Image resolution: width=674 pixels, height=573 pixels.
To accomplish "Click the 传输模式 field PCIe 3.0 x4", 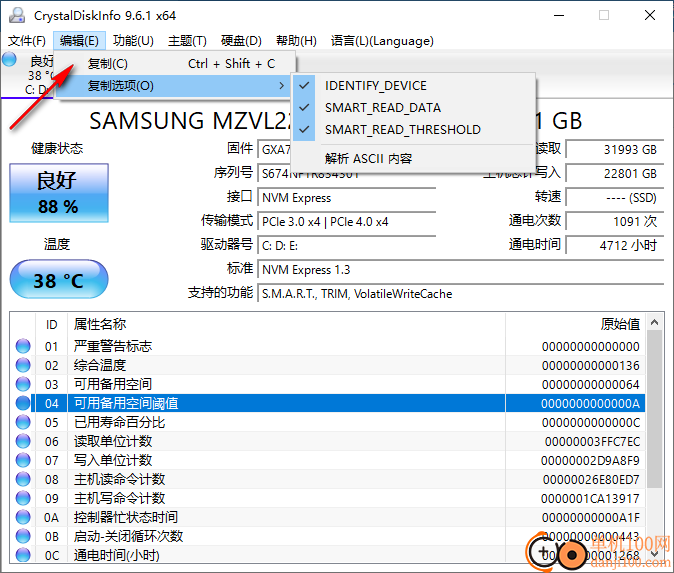I will tap(346, 222).
